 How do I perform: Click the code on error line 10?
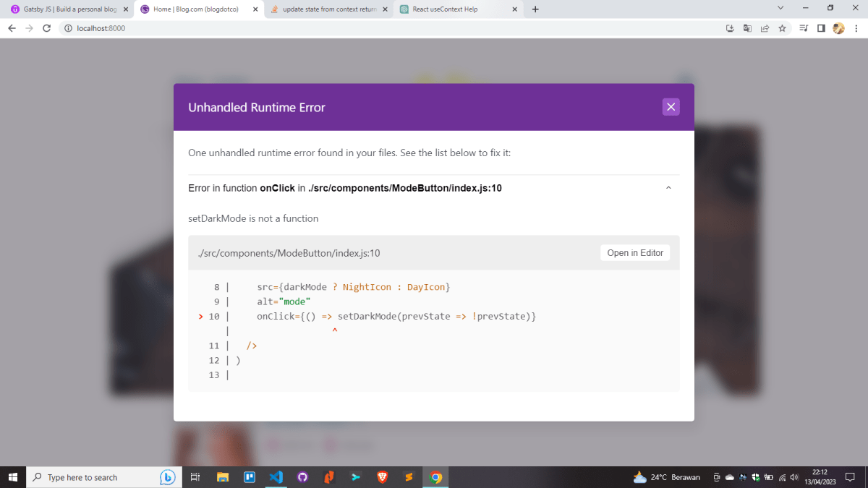[396, 317]
